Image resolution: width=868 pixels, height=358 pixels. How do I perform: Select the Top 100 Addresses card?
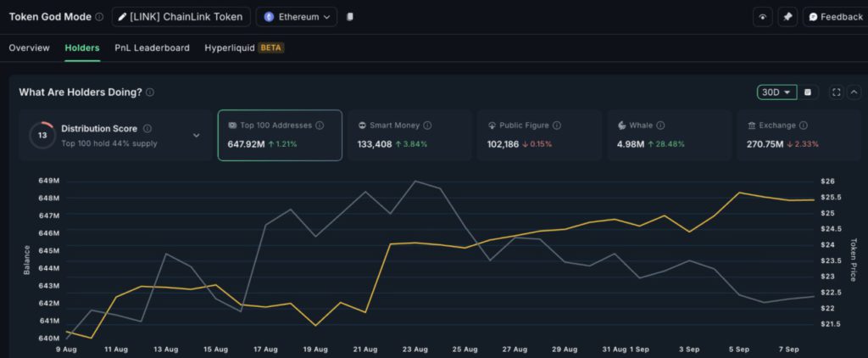[x=280, y=135]
